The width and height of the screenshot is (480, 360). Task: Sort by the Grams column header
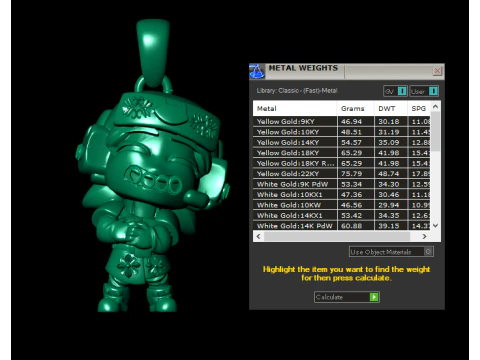355,109
